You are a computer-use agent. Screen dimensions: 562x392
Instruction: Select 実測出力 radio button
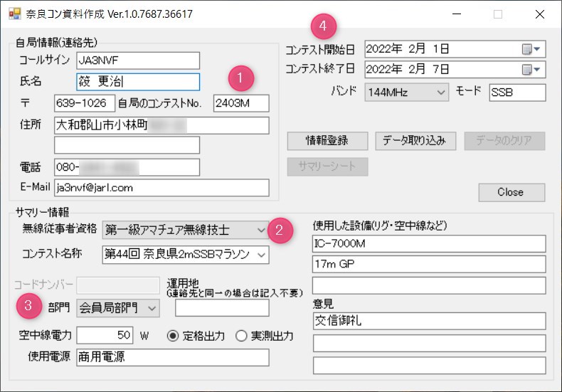point(241,336)
